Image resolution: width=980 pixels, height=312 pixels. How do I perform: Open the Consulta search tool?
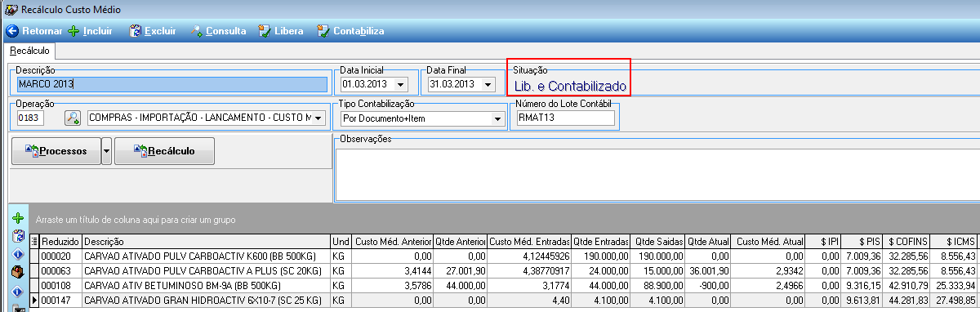[218, 31]
